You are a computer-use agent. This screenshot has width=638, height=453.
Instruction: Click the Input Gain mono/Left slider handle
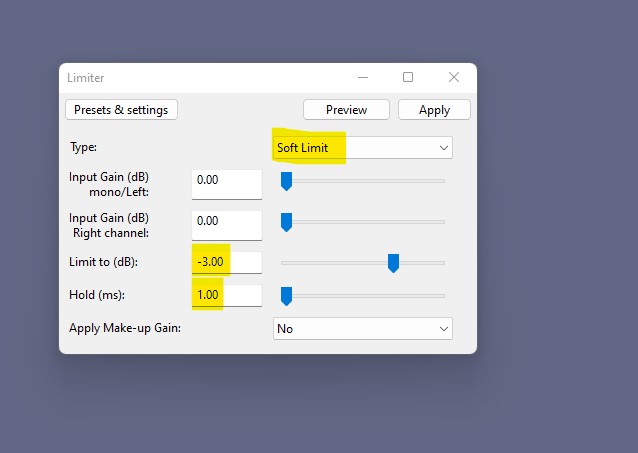click(x=286, y=181)
